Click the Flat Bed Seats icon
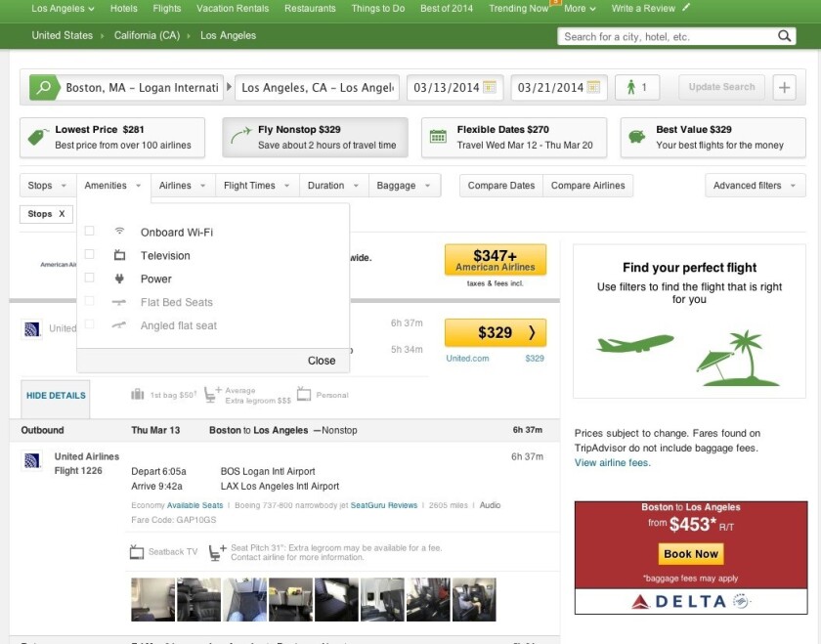This screenshot has height=644, width=821. tap(119, 302)
